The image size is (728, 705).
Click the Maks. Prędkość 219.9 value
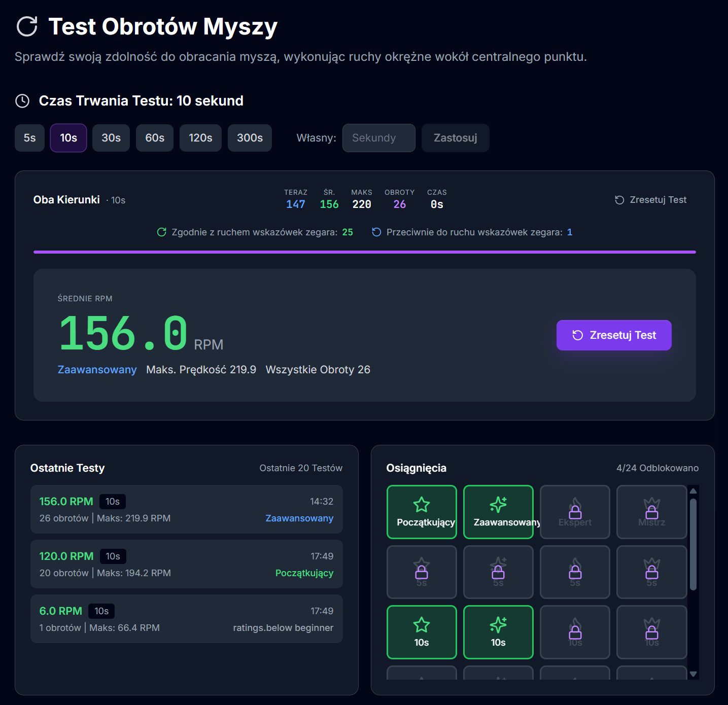[201, 370]
